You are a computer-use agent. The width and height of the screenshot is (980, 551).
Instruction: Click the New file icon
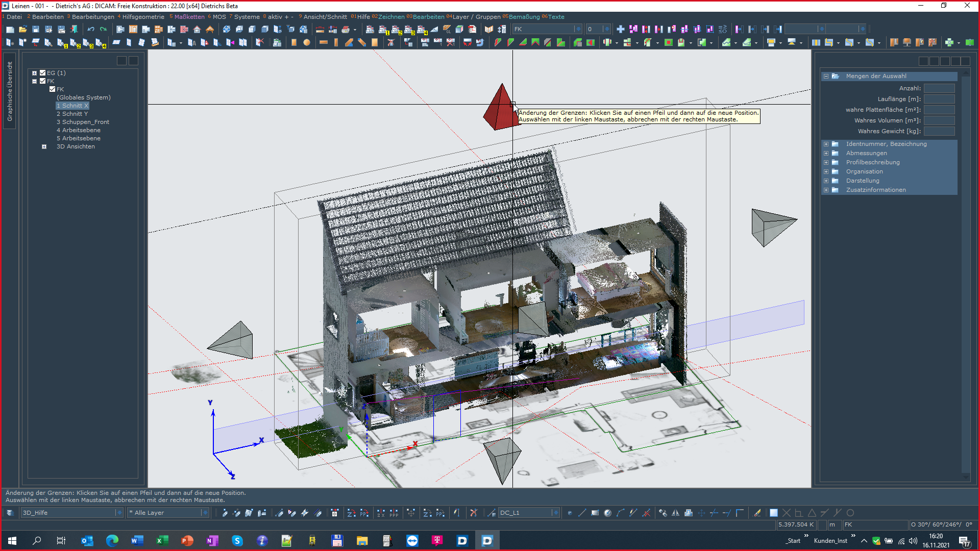[10, 29]
